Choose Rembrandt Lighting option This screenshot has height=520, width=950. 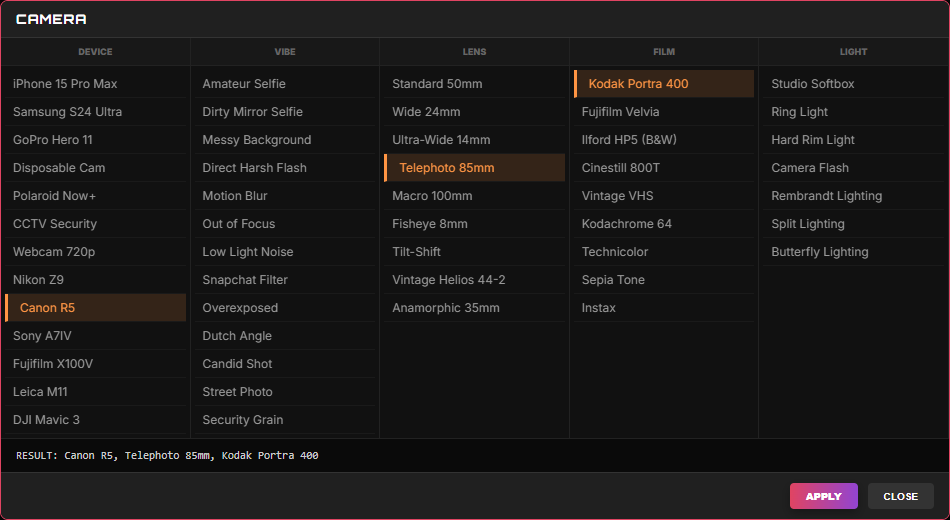click(854, 196)
